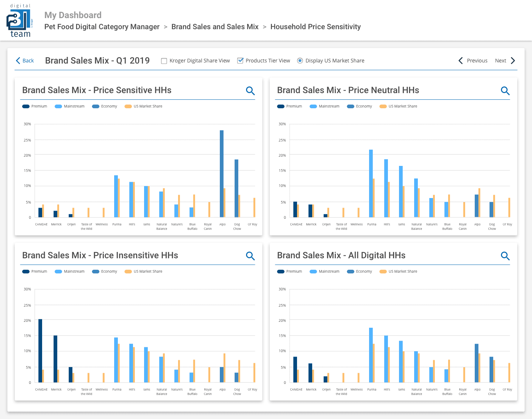The width and height of the screenshot is (532, 419).
Task: Click the Back chevron arrow
Action: pyautogui.click(x=18, y=61)
